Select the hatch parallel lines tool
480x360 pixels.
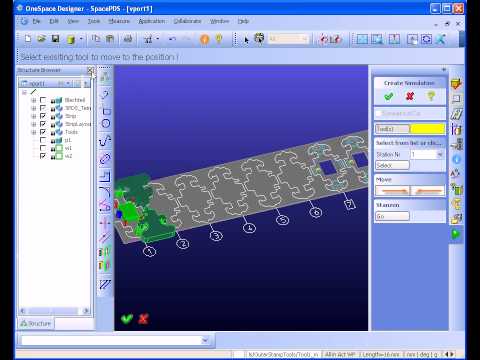105,284
